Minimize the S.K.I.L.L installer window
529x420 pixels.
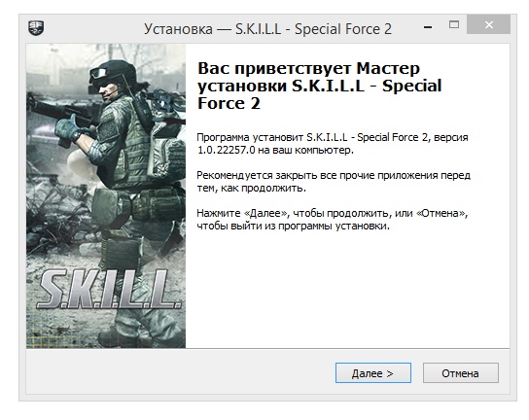point(428,26)
